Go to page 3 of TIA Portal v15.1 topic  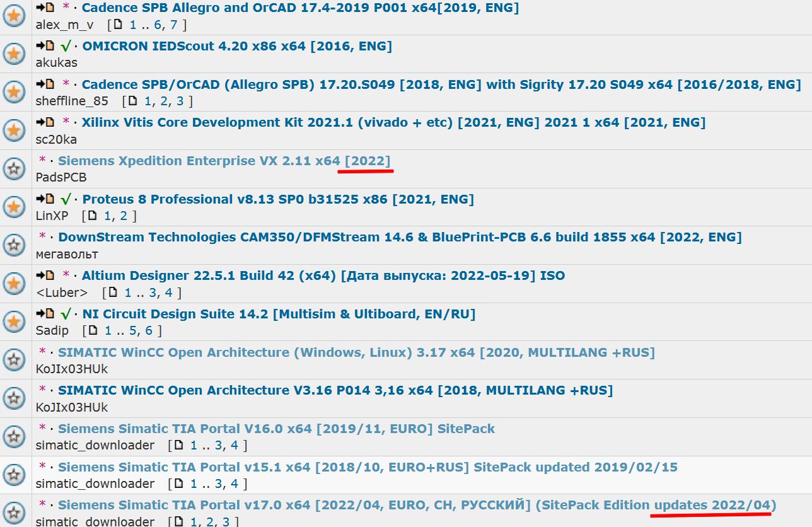pos(219,484)
